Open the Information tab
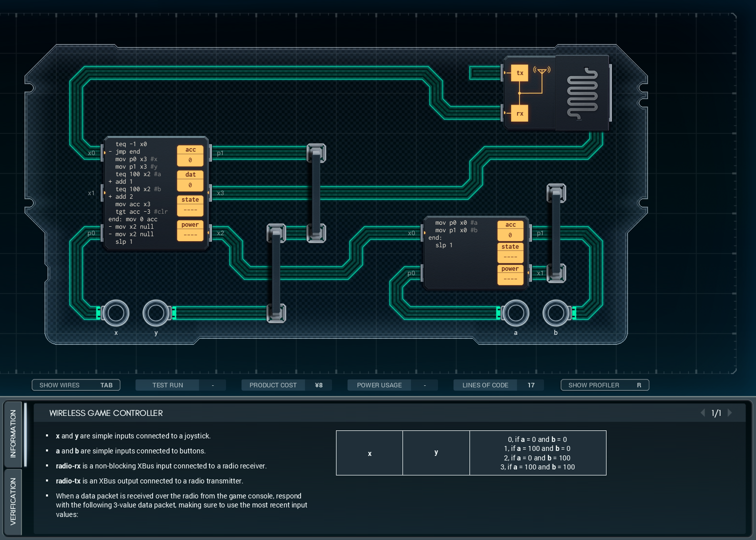This screenshot has height=540, width=756. (13, 433)
